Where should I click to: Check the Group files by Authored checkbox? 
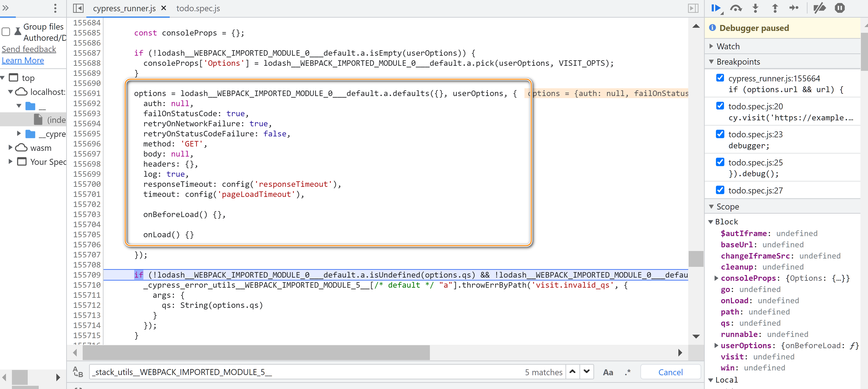6,32
